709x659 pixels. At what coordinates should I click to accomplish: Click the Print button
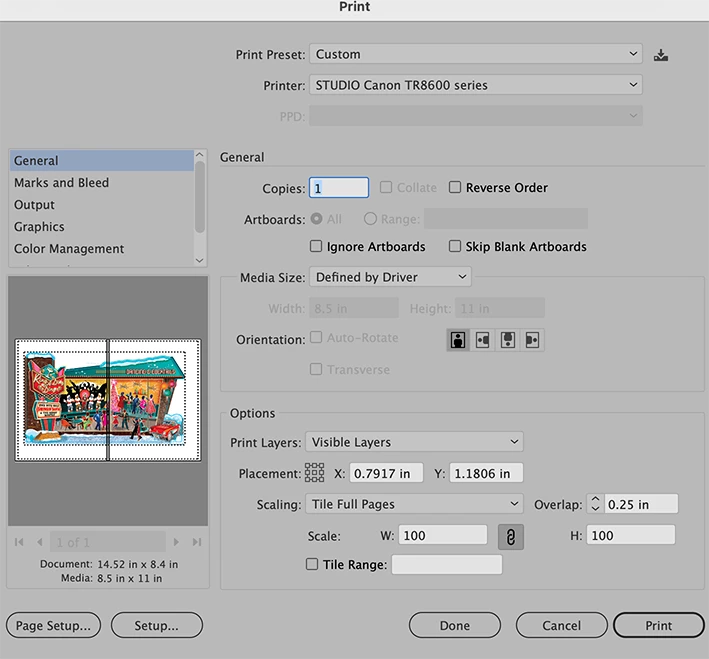click(x=659, y=626)
